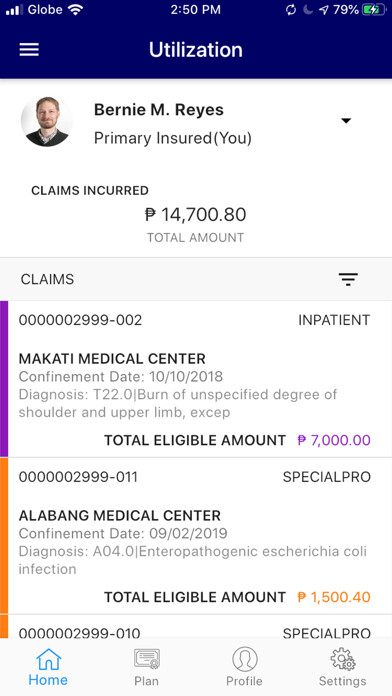Viewport: 392px width, 696px height.
Task: Open the Makati Medical Center claim
Action: [x=196, y=379]
